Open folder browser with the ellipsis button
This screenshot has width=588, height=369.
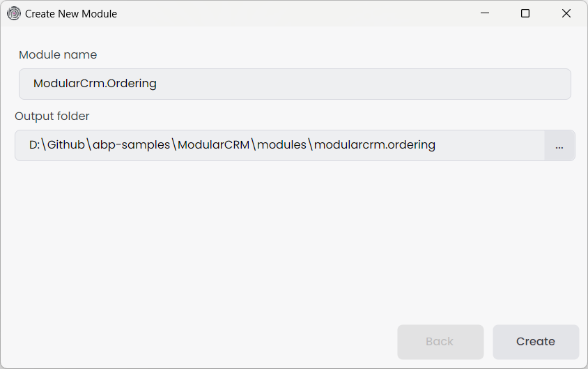click(559, 145)
